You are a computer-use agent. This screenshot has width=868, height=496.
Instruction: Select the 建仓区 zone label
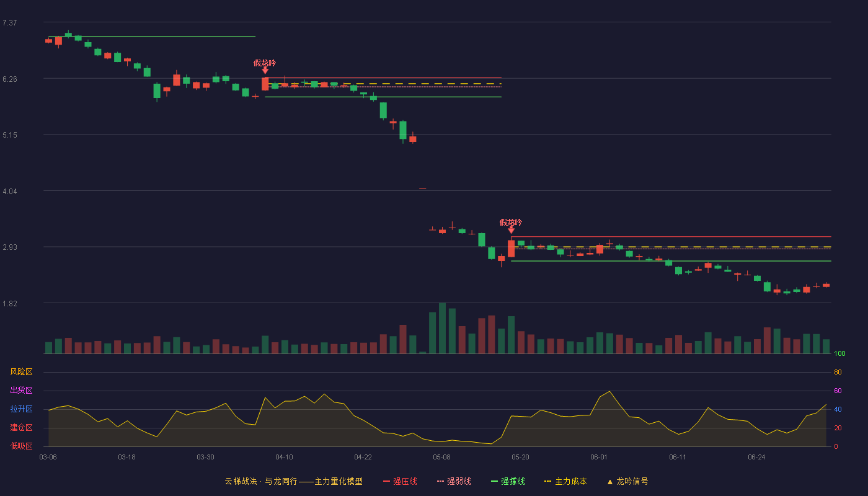click(x=21, y=428)
